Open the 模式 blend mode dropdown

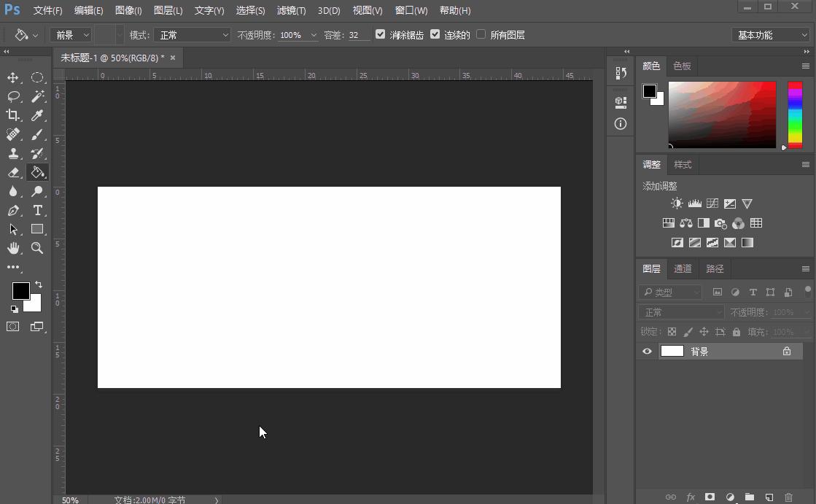193,35
